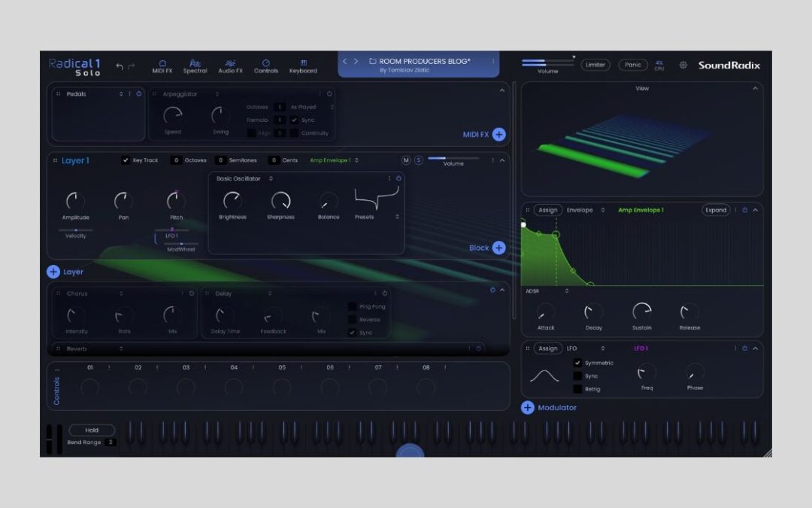
Task: Click the Release knob in Amp Envelope
Action: click(x=689, y=312)
